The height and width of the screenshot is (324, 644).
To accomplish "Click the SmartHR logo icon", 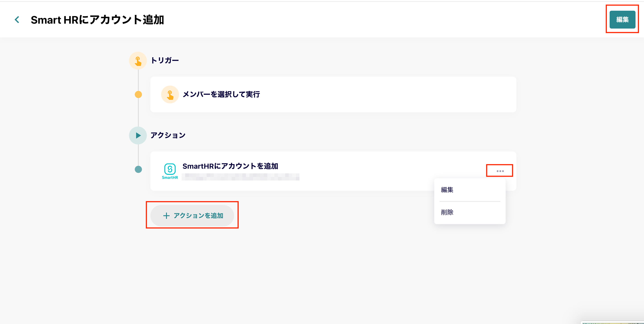I will 170,171.
